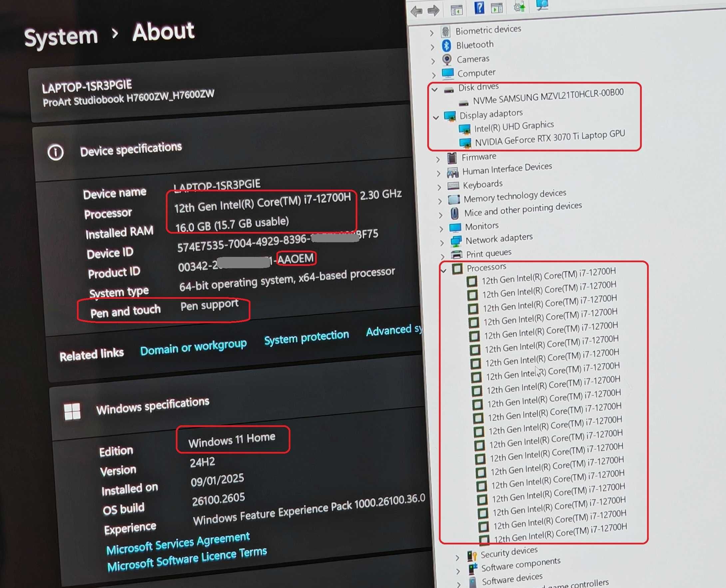Click the Bluetooth logo icon in device tree

[x=446, y=45]
